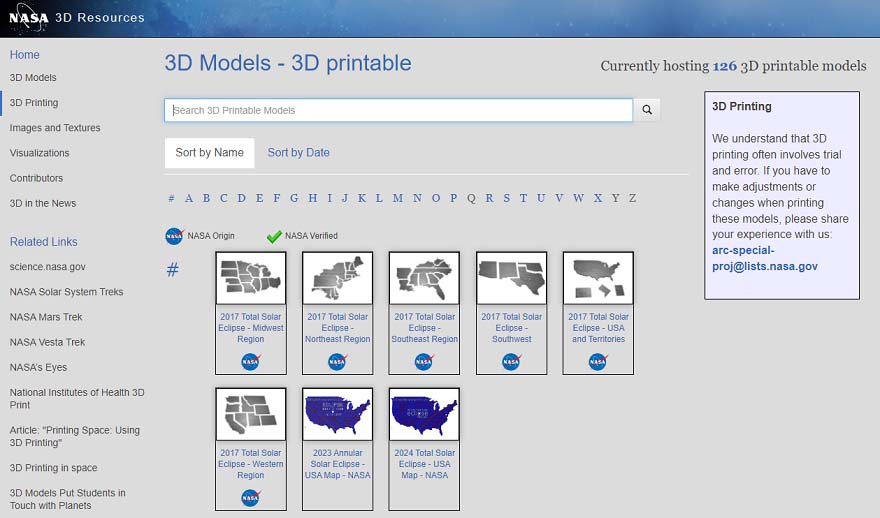Click NASA badge under USA and Territories card
880x518 pixels.
[x=598, y=361]
